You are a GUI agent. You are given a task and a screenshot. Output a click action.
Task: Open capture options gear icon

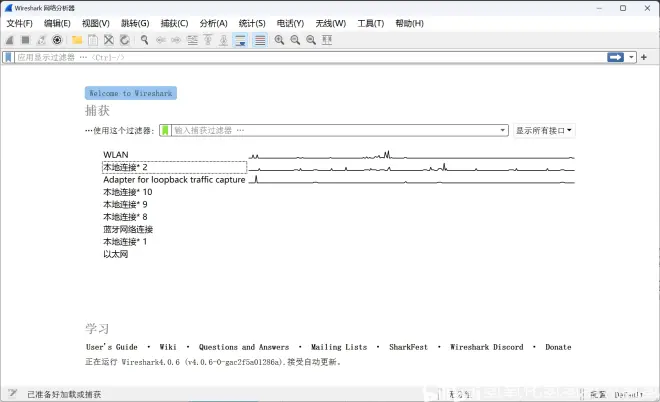coord(57,40)
